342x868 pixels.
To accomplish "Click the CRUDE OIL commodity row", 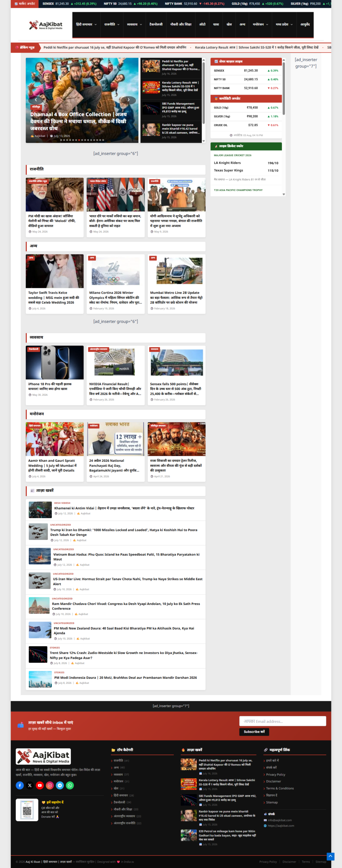I will coord(246,125).
